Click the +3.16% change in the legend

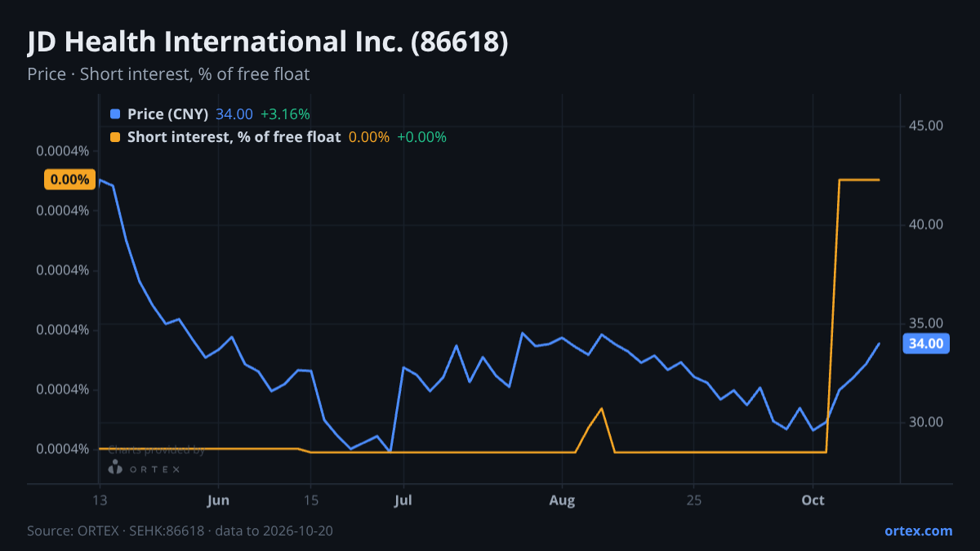tap(285, 114)
